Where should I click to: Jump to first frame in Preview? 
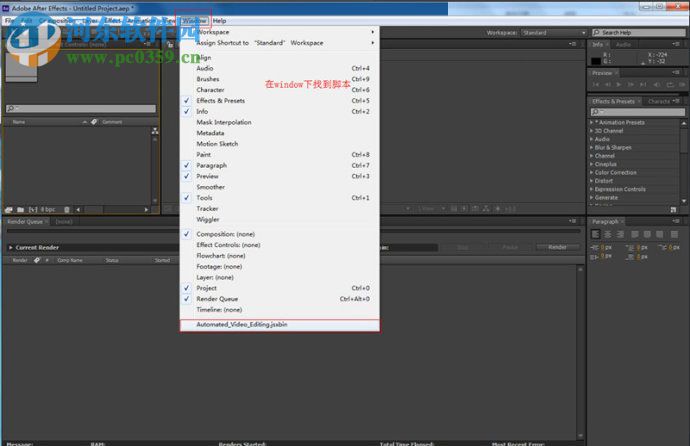(596, 84)
